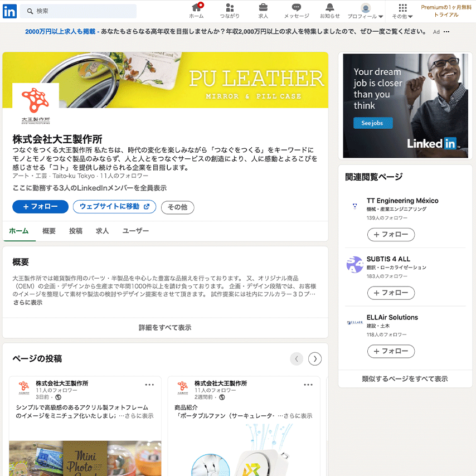This screenshot has height=476, width=476.
Task: Click the Home (ホーム) nav icon
Action: pyautogui.click(x=196, y=11)
